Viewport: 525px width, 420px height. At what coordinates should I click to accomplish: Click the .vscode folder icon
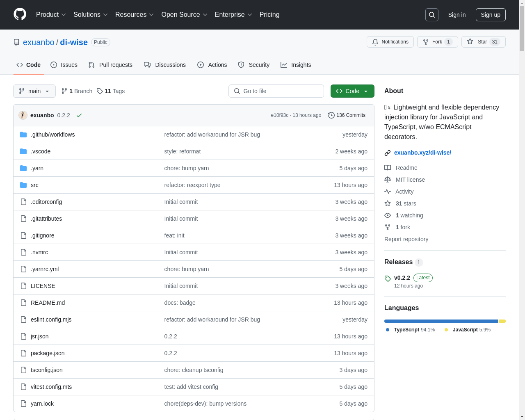point(23,151)
